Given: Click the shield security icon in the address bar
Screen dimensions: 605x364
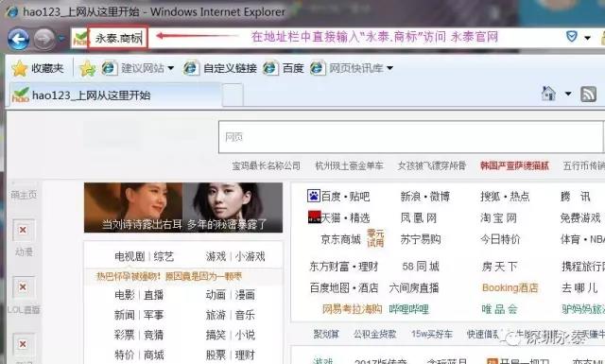Looking at the screenshot, I should point(571,37).
